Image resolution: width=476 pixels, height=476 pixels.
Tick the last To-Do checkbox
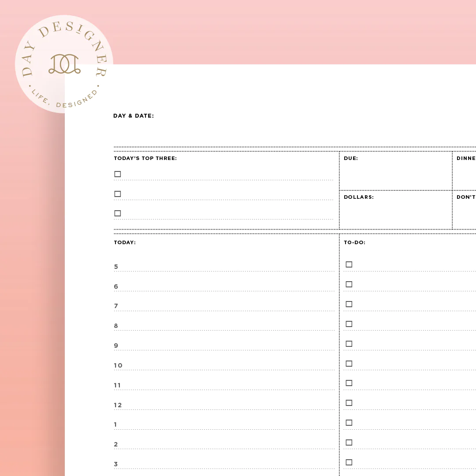click(349, 462)
